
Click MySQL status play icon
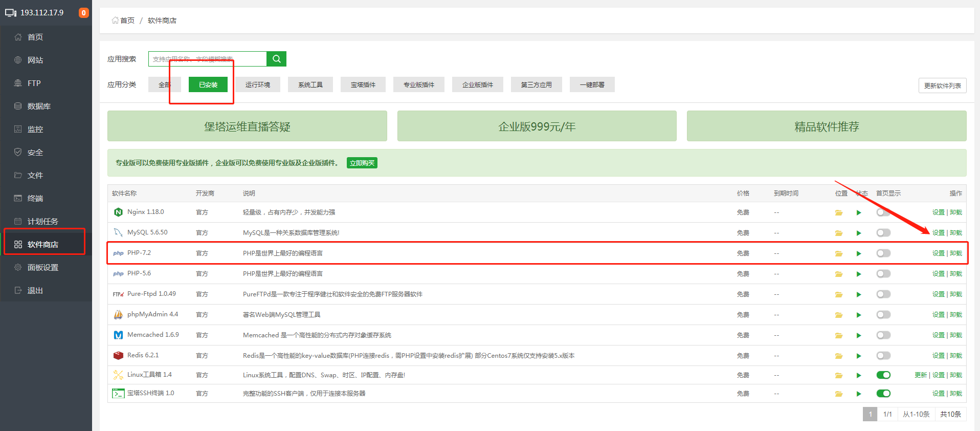tap(859, 233)
